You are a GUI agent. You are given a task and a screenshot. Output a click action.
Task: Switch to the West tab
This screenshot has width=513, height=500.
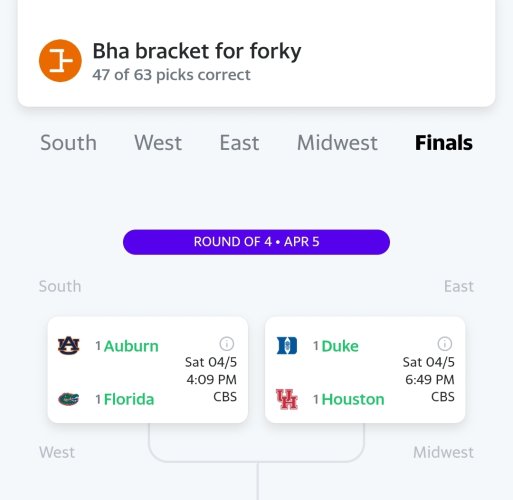pyautogui.click(x=158, y=143)
